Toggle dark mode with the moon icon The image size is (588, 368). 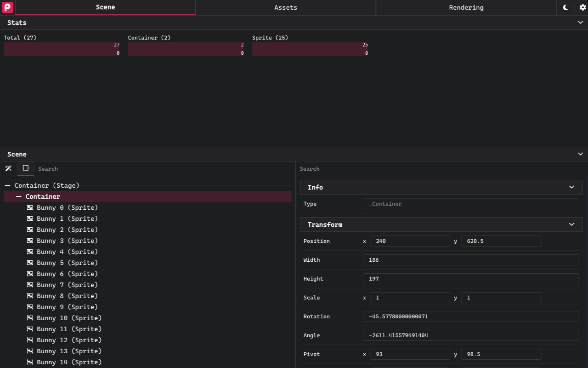(565, 7)
